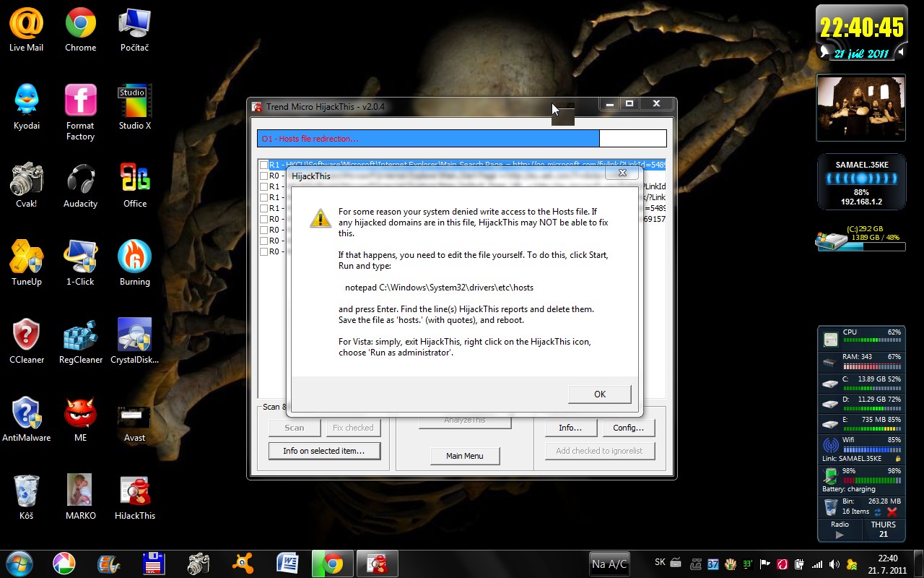Screen dimensions: 924x578
Task: Click the THURS 21 date in gadget
Action: [x=883, y=530]
